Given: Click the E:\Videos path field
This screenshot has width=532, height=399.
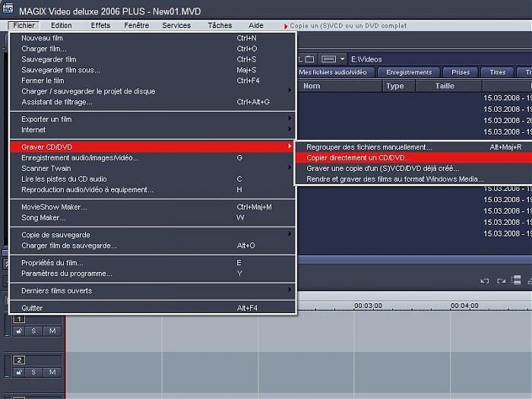Looking at the screenshot, I should [x=440, y=59].
